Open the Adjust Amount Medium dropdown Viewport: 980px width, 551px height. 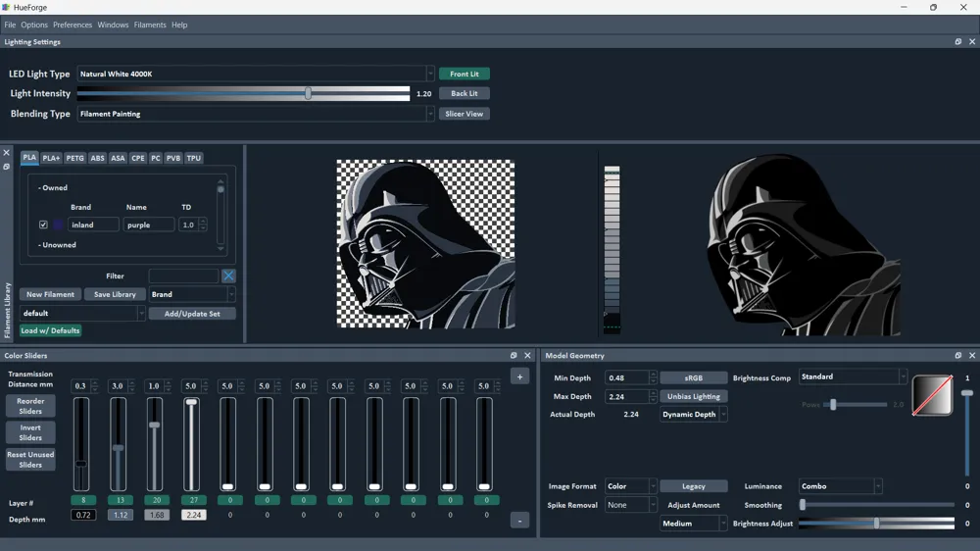click(694, 524)
